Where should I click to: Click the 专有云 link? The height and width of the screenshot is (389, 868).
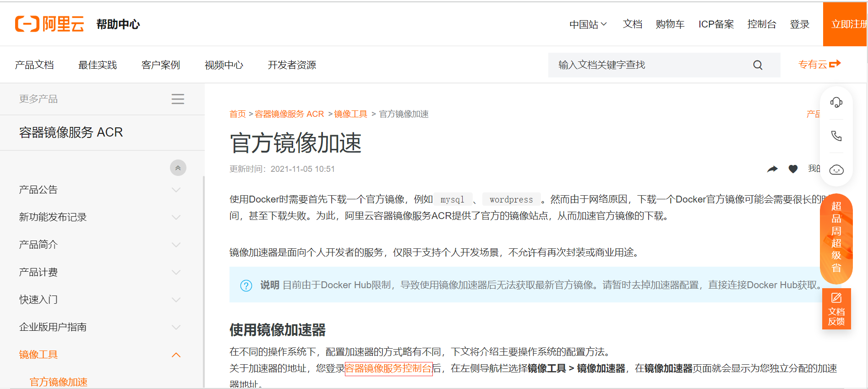pyautogui.click(x=813, y=65)
